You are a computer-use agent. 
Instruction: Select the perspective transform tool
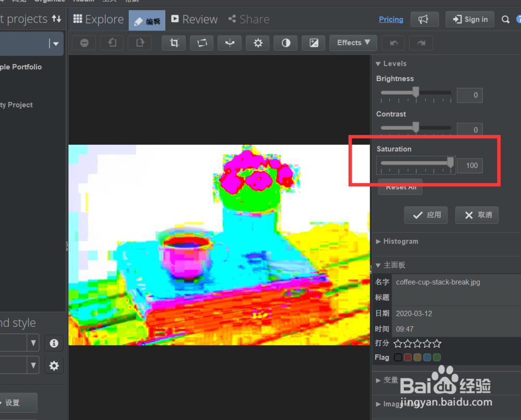202,43
